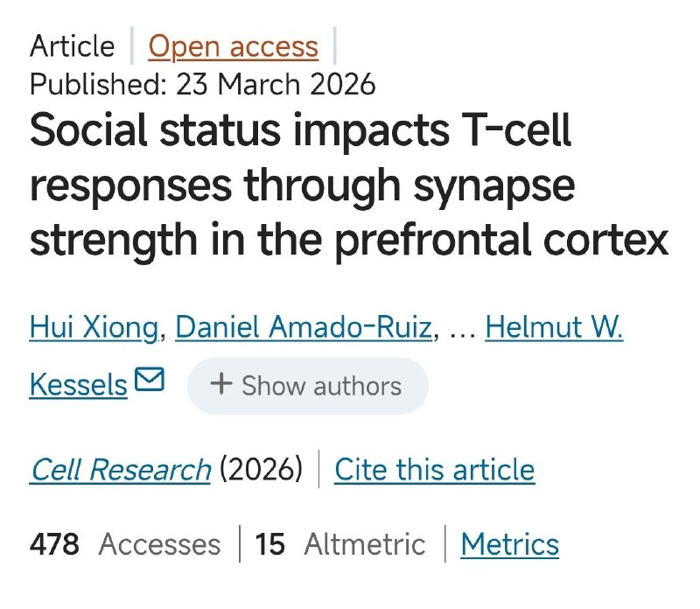
Task: Click the ellipsis between author names
Action: (461, 327)
